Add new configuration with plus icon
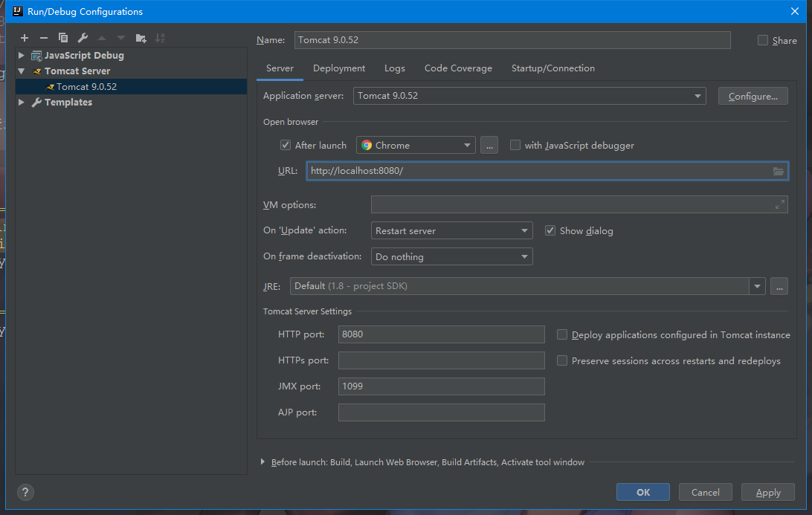This screenshot has height=515, width=812. (x=25, y=38)
